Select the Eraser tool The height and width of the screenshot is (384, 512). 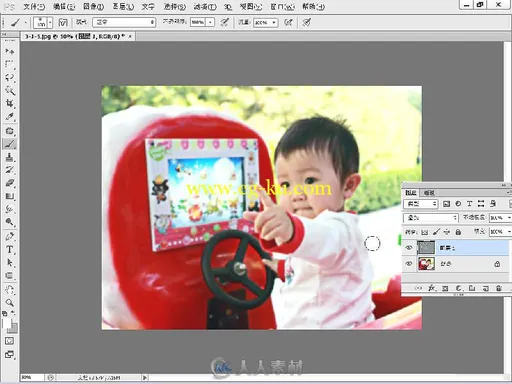pyautogui.click(x=9, y=183)
